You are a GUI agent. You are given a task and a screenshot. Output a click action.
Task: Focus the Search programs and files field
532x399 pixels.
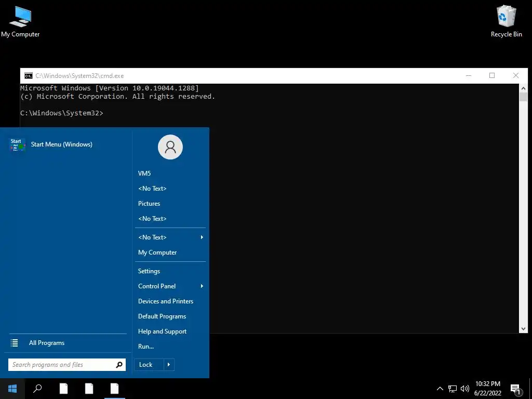67,365
